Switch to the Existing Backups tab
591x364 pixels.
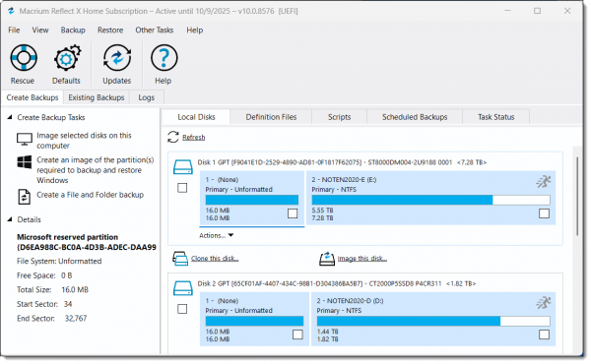(x=97, y=97)
